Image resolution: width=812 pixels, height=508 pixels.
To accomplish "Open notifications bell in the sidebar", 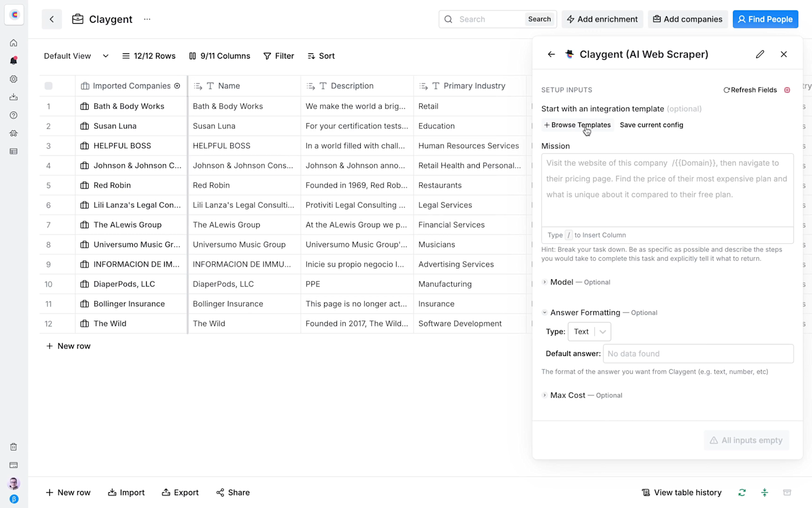I will click(13, 60).
